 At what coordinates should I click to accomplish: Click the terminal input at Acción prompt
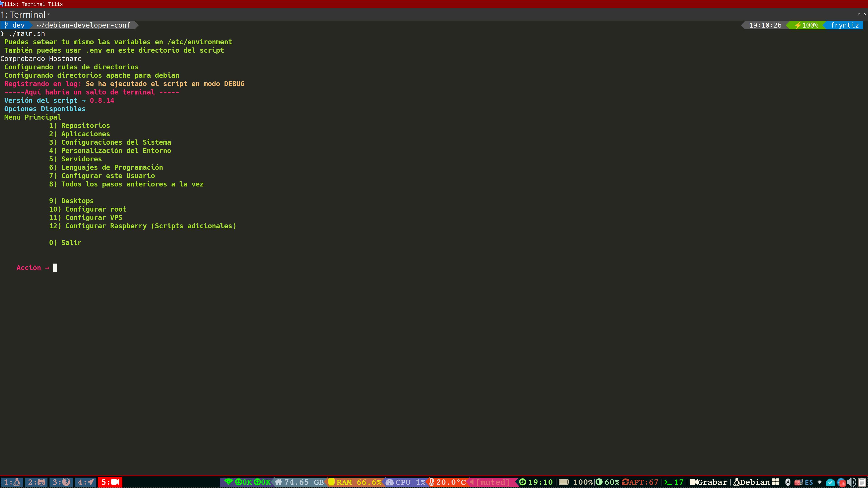[x=55, y=268]
